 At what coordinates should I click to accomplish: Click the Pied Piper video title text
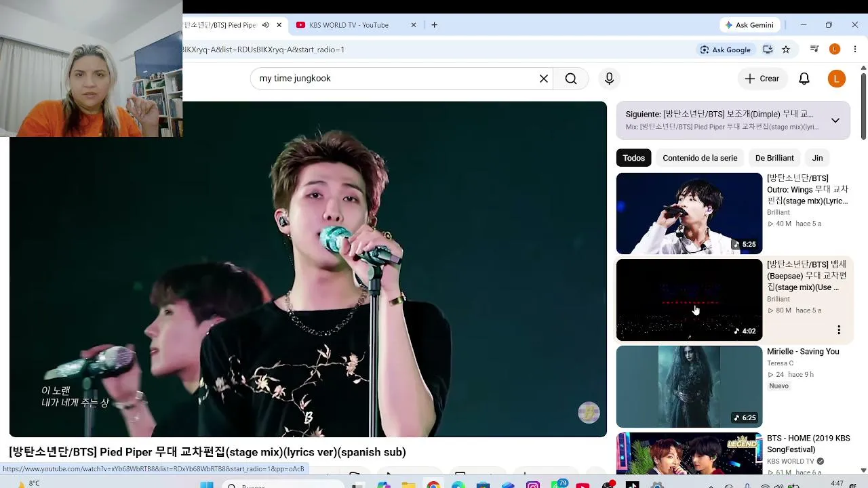coord(208,452)
